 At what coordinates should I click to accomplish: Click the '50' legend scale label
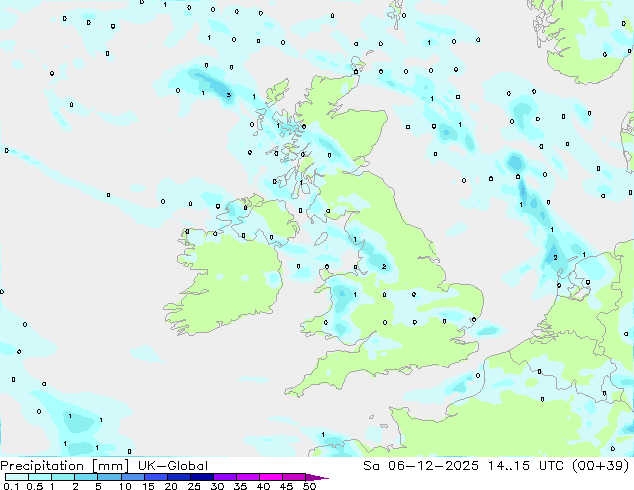point(309,486)
